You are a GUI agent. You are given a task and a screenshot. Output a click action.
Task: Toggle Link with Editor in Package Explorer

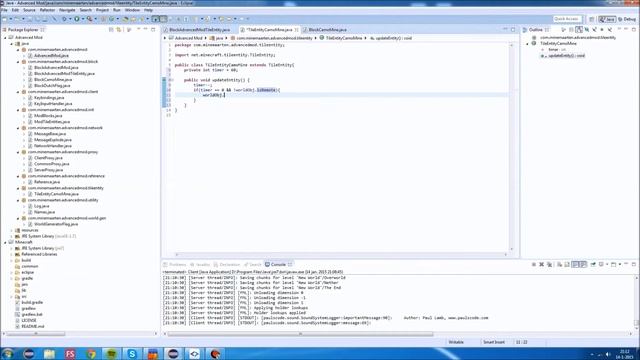(x=118, y=30)
